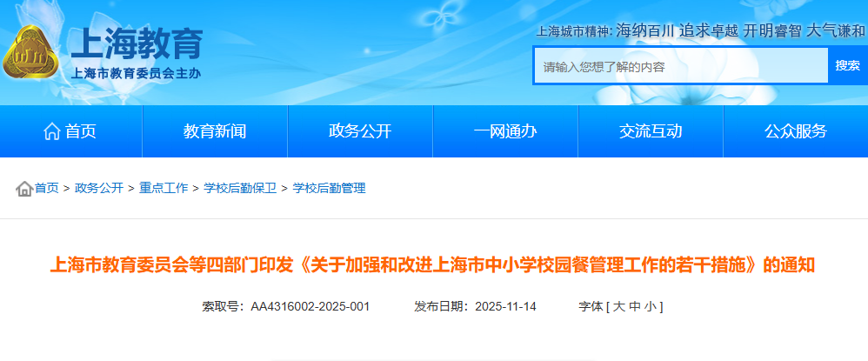
Task: Follow the 政务公开 breadcrumb link
Action: [x=99, y=188]
